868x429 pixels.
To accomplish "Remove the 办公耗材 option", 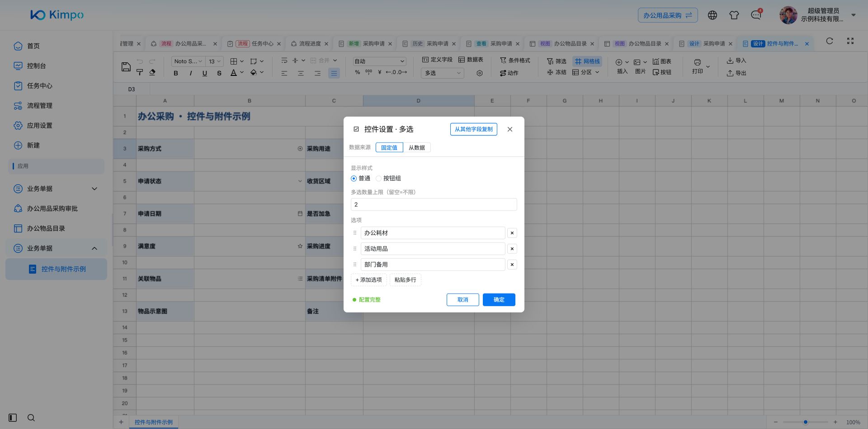I will 512,233.
